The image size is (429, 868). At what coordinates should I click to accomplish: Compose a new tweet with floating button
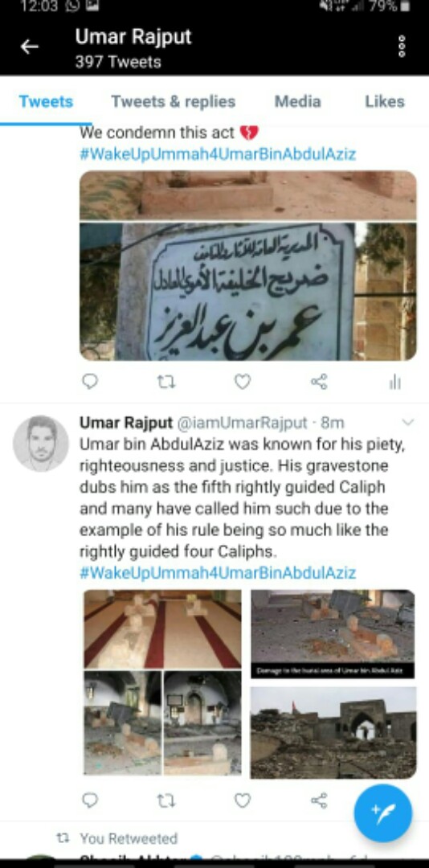(383, 813)
